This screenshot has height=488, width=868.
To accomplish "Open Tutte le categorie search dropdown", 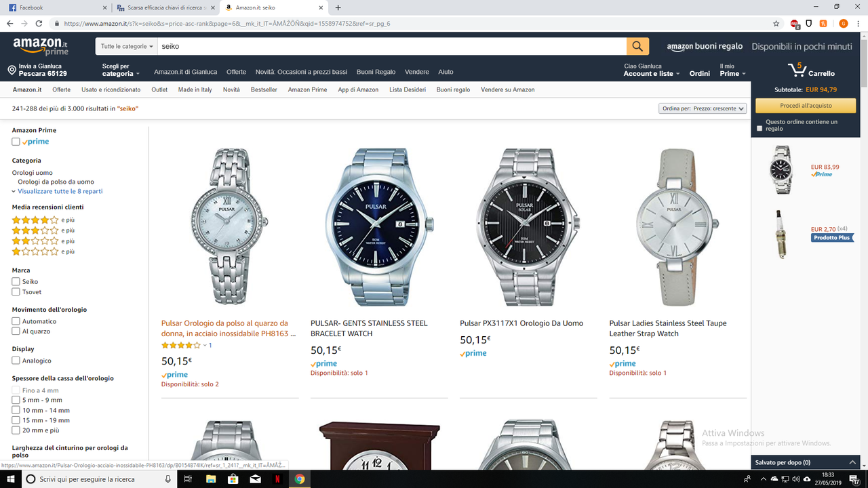I will [127, 46].
